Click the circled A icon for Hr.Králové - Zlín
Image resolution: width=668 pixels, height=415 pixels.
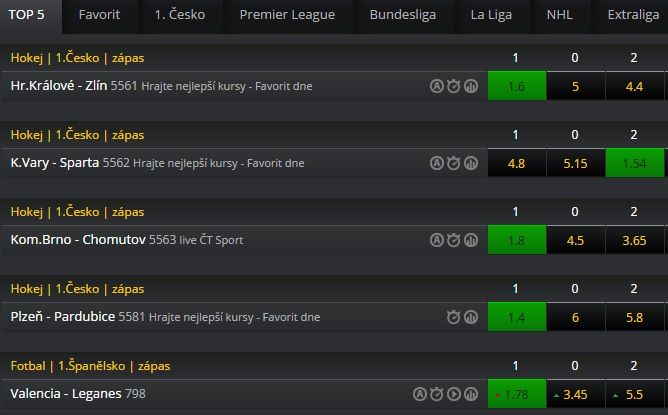click(x=437, y=86)
